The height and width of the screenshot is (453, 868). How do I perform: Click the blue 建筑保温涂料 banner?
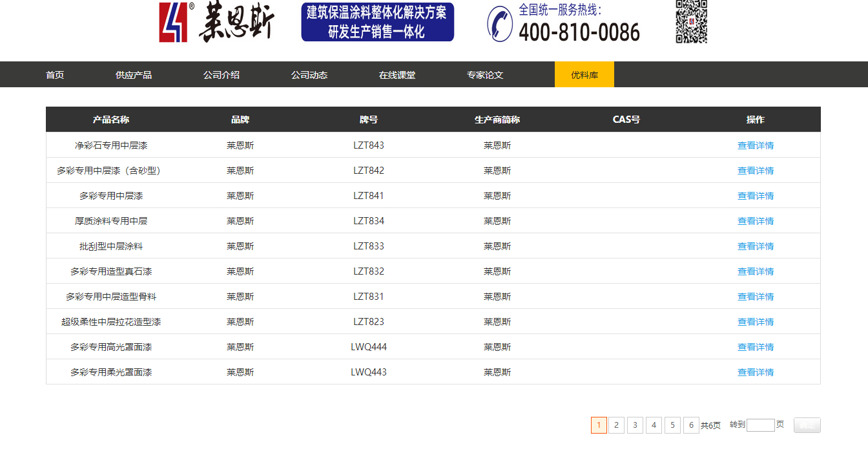click(378, 22)
